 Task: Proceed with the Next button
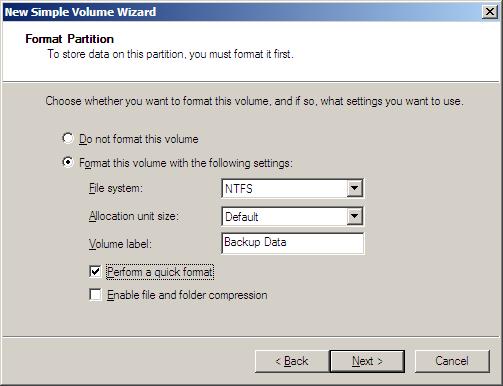367,361
